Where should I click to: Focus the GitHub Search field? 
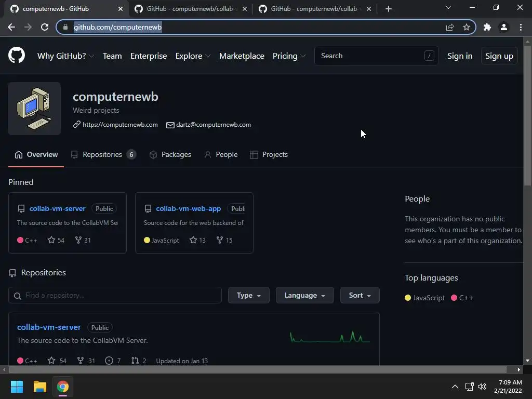click(377, 56)
